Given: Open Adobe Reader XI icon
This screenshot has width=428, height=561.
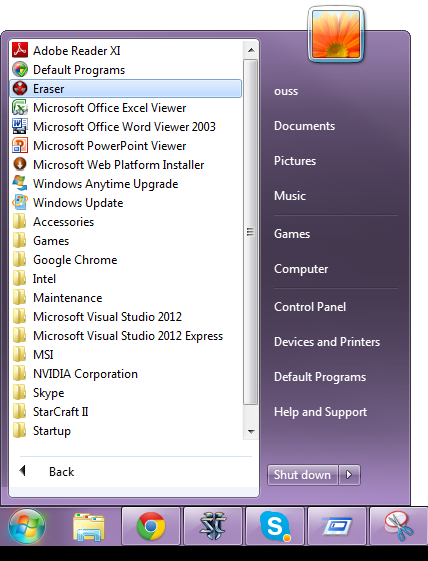Looking at the screenshot, I should tap(20, 50).
